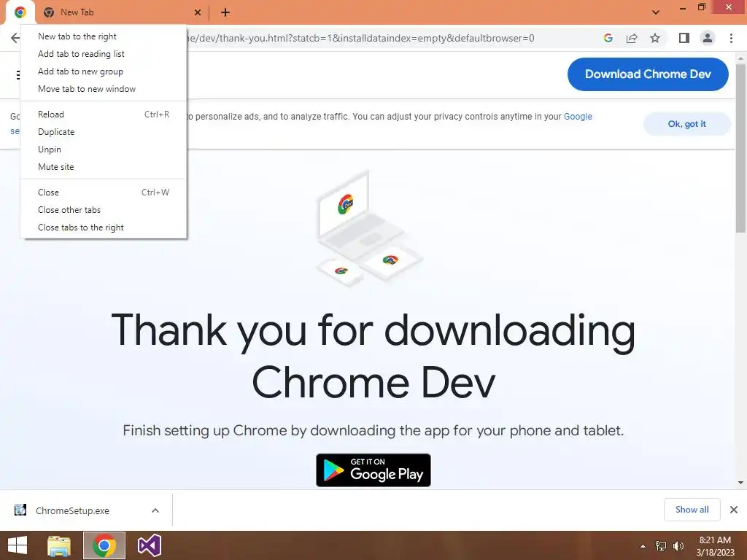The width and height of the screenshot is (747, 560).
Task: Select Reload in context menu
Action: 104,114
